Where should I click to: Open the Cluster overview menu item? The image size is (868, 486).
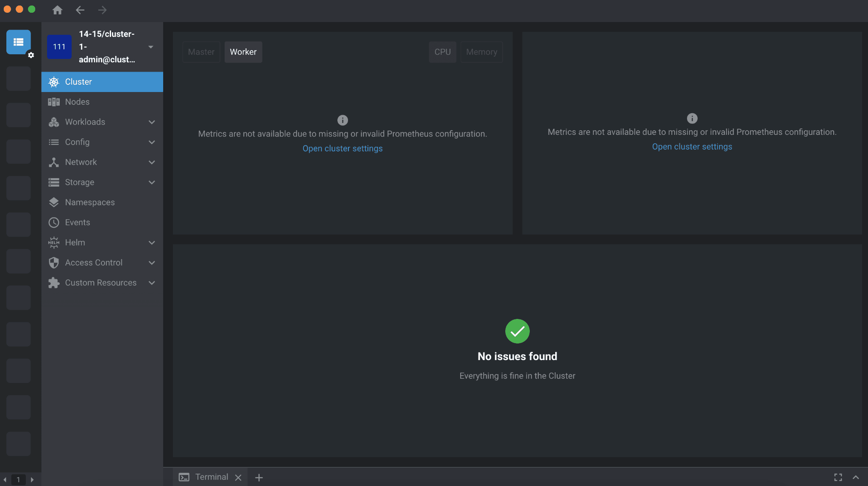[102, 82]
